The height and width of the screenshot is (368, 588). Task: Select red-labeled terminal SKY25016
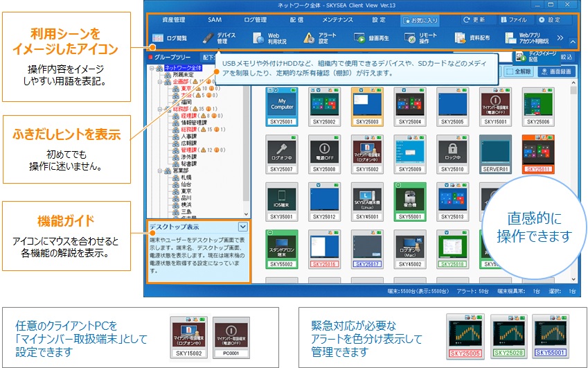[x=324, y=249]
